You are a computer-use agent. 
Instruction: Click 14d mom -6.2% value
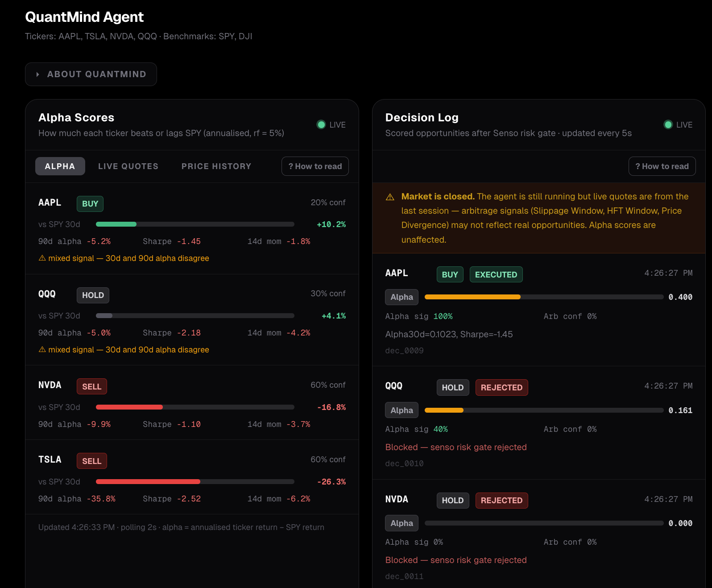[298, 498]
